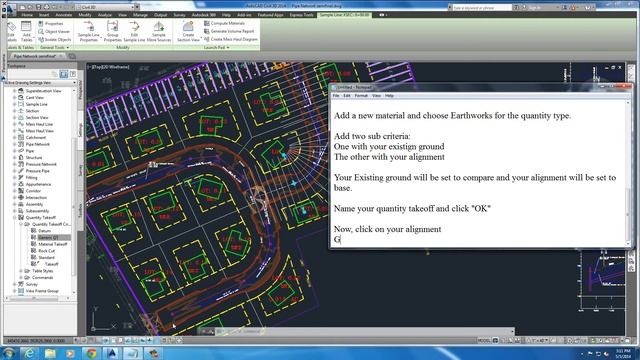Click Create Section View

(x=188, y=32)
